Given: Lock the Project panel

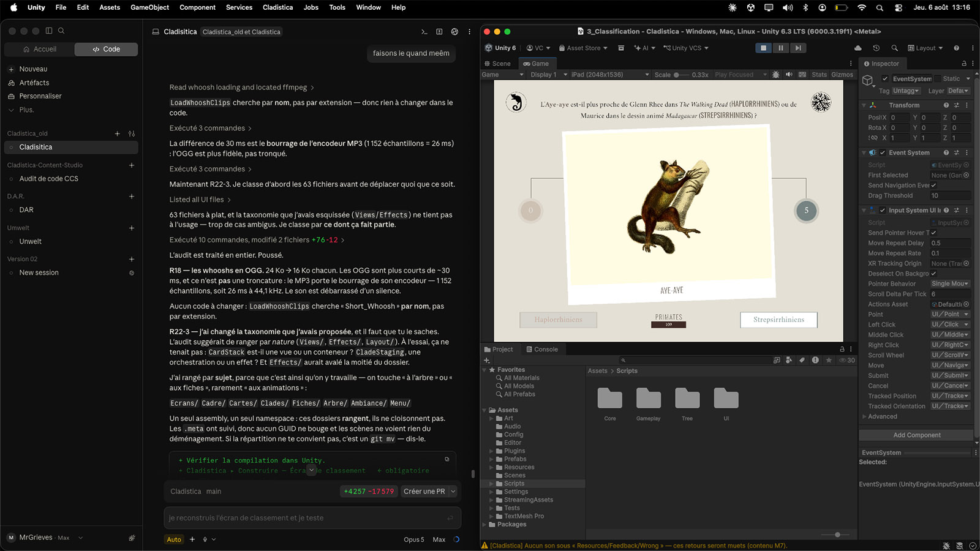Looking at the screenshot, I should 842,350.
